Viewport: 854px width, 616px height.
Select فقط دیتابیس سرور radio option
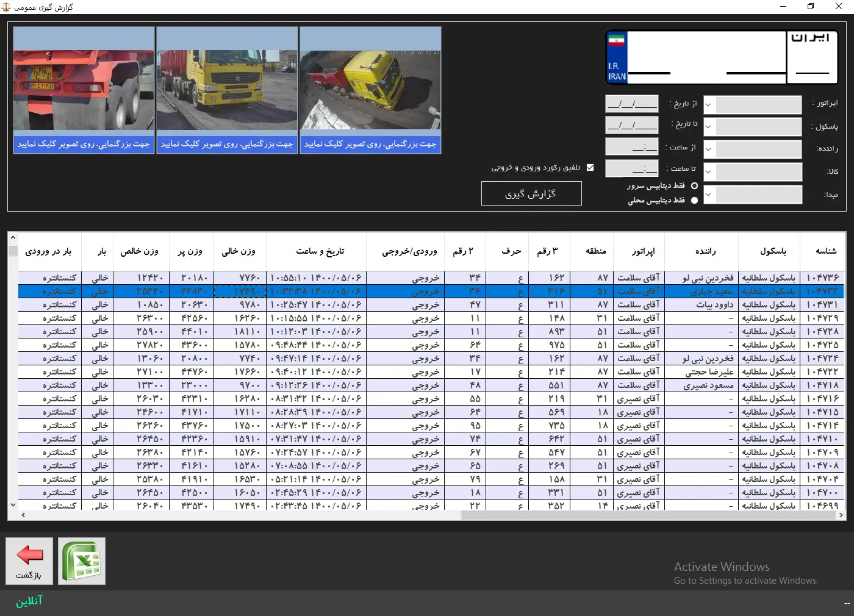[x=694, y=186]
